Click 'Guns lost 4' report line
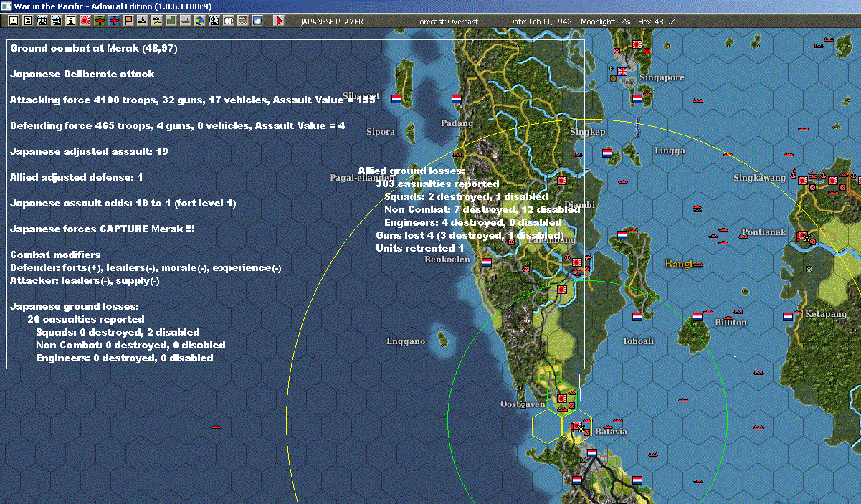Screen dimensions: 861x504 click(470, 235)
